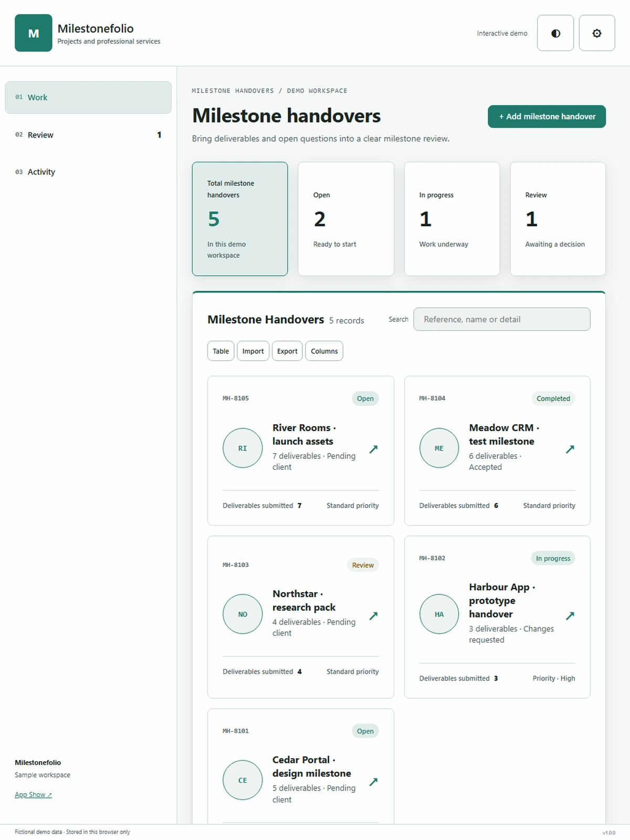Open Northstar research pack arrow icon

[373, 615]
